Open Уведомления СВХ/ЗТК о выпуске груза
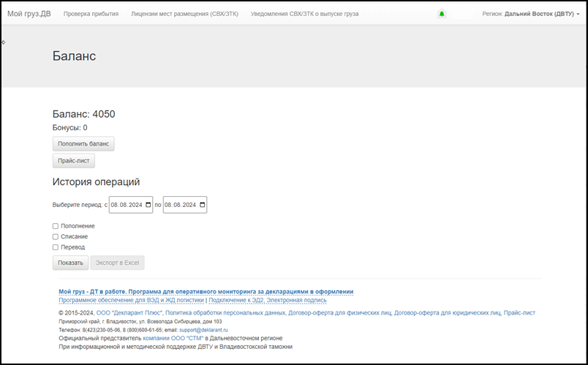This screenshot has width=588, height=365. [304, 14]
